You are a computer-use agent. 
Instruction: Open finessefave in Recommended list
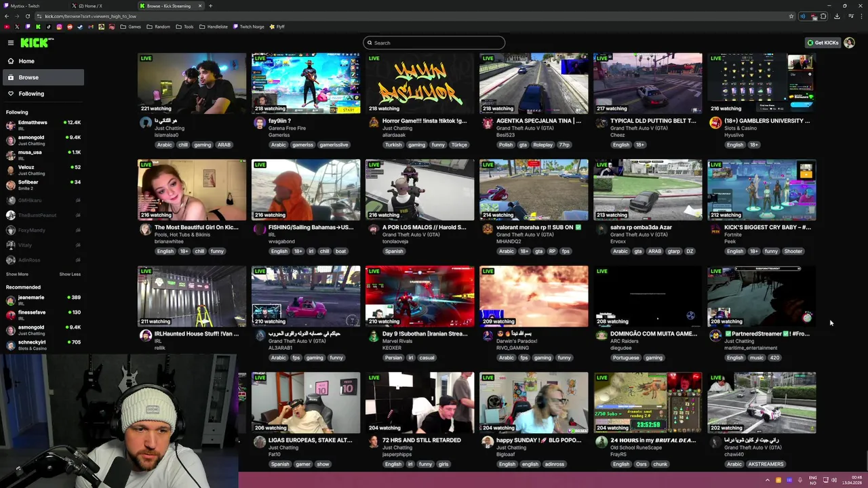[x=43, y=314]
